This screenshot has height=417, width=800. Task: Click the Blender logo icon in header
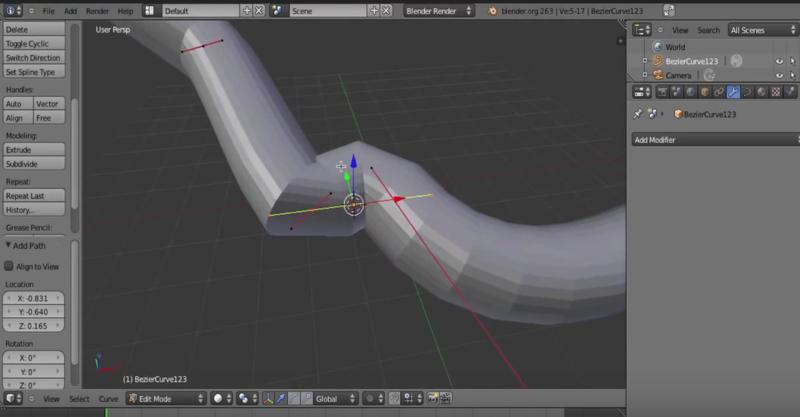click(492, 11)
